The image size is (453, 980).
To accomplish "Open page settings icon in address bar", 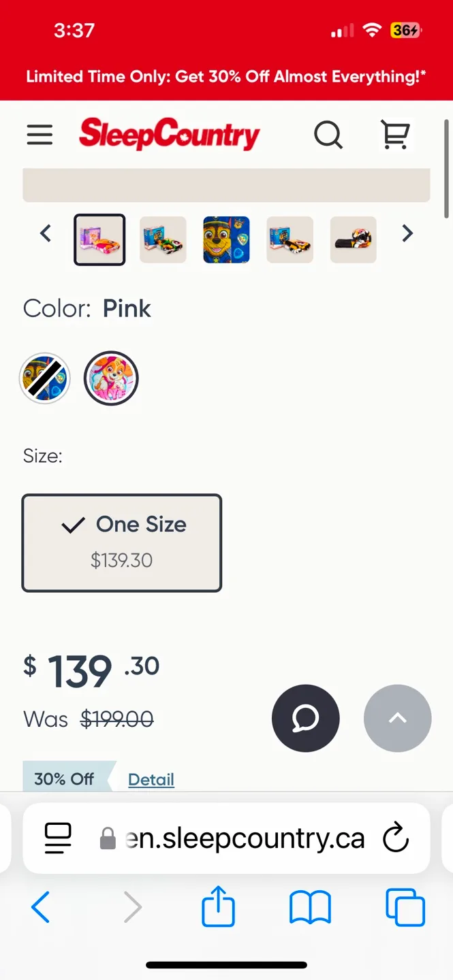I will 59,838.
